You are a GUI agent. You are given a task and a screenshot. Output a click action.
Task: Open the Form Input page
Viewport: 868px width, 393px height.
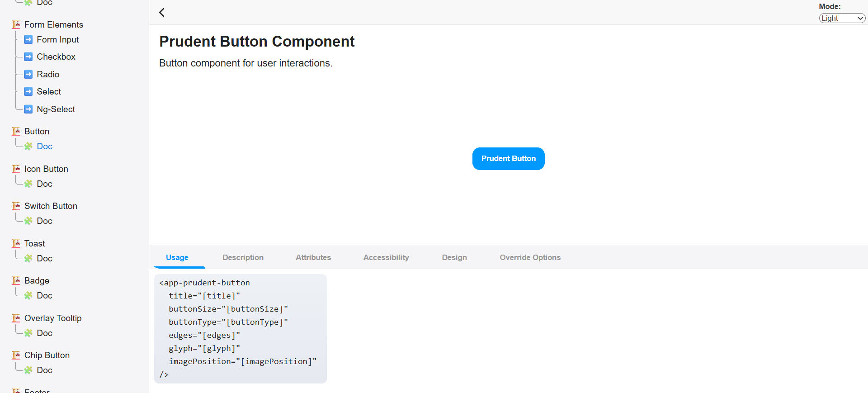pyautogui.click(x=58, y=39)
